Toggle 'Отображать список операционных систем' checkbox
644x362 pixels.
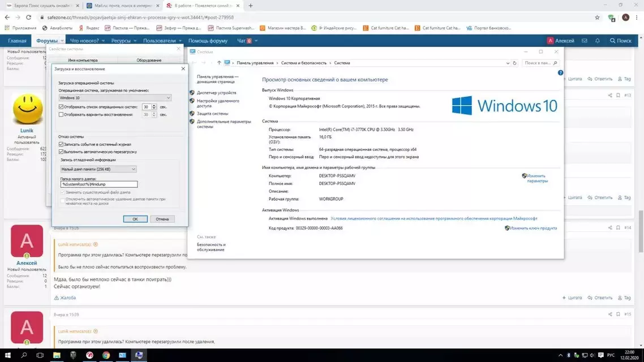[x=61, y=107]
